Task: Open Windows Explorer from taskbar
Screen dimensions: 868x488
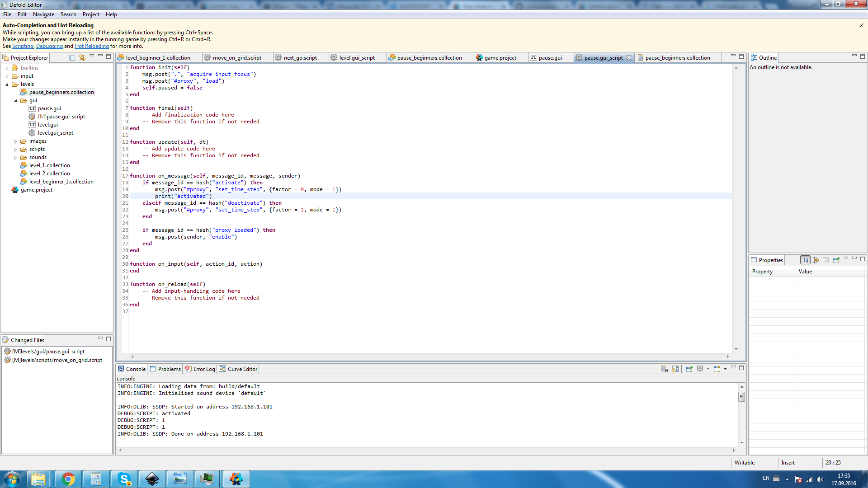Action: [x=39, y=479]
